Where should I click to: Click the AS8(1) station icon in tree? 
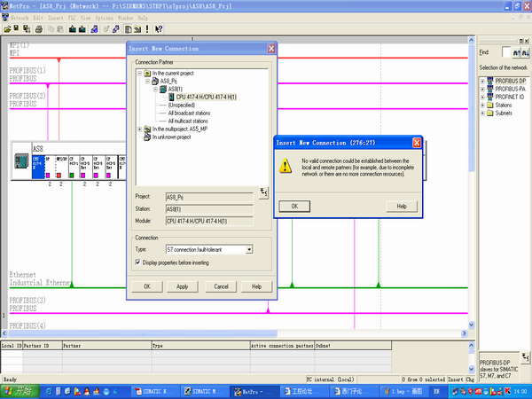click(163, 90)
